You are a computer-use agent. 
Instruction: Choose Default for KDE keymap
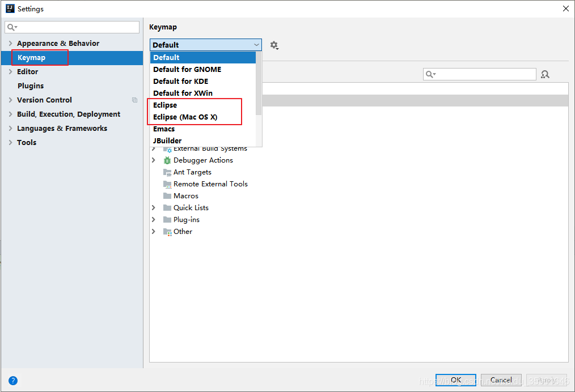(203, 82)
